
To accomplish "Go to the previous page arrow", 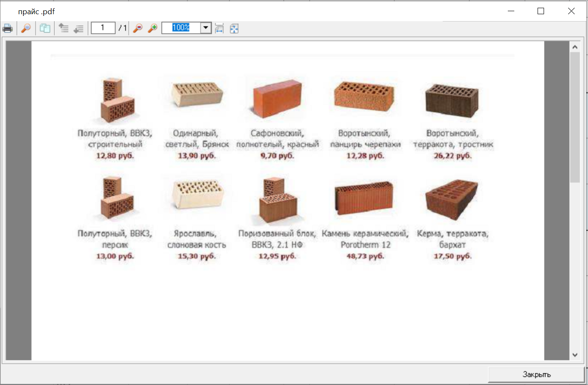I will [64, 28].
